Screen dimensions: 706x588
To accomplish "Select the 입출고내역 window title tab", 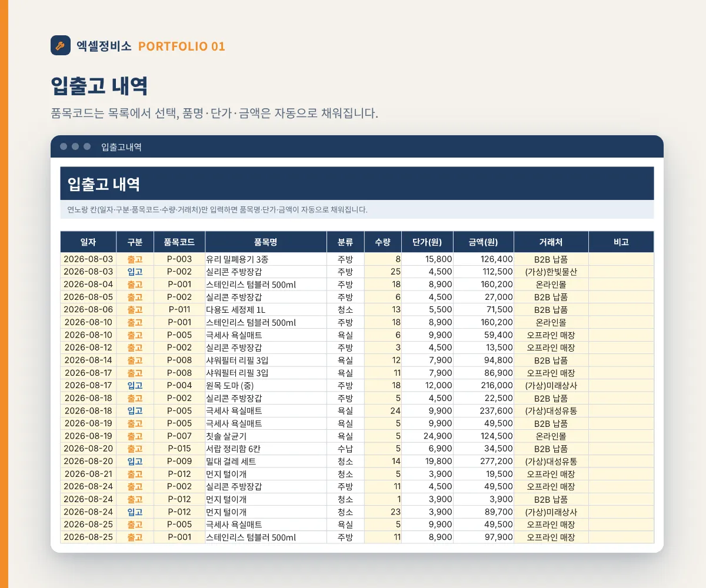I will 121,147.
